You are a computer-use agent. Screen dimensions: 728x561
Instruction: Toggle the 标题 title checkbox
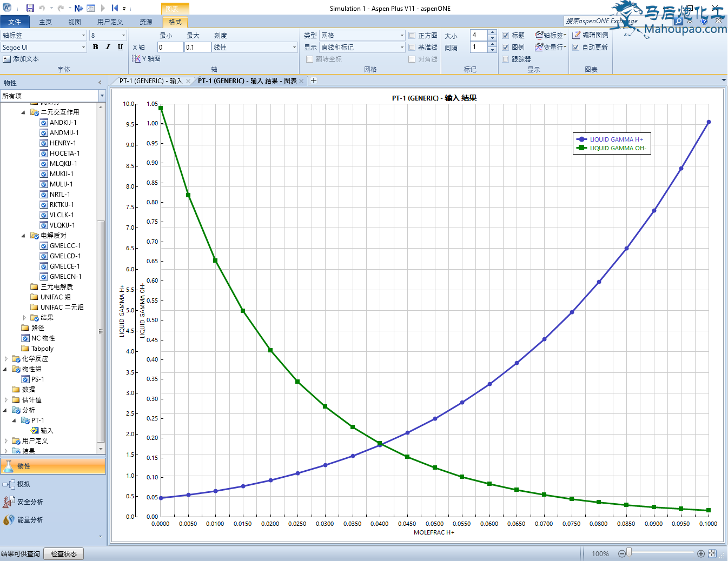pos(506,36)
